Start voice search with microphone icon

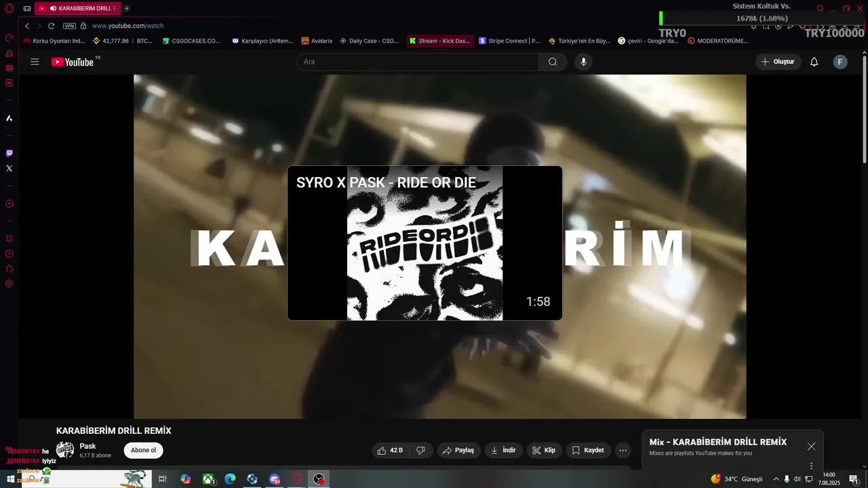(583, 62)
